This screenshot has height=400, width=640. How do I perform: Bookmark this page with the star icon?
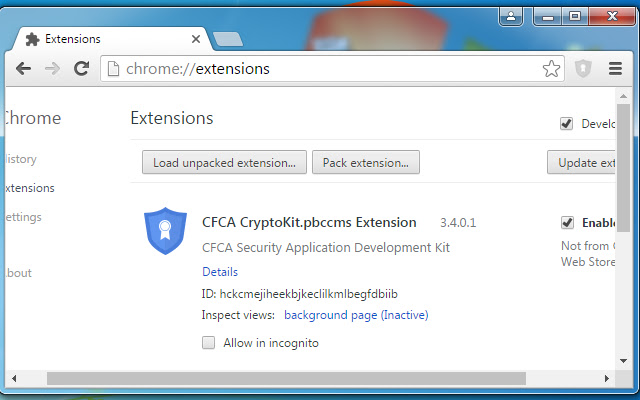[x=551, y=69]
